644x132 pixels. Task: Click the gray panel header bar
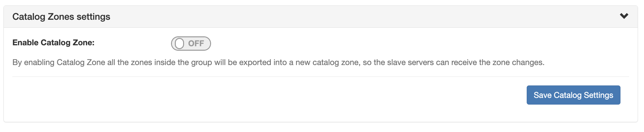318,17
